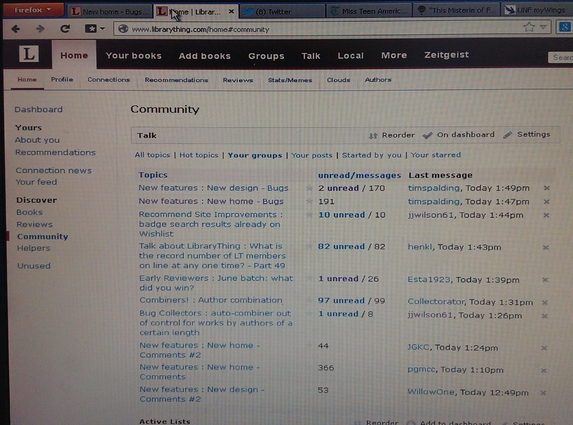Open Your feed in the sidebar
The width and height of the screenshot is (573, 425).
click(36, 182)
